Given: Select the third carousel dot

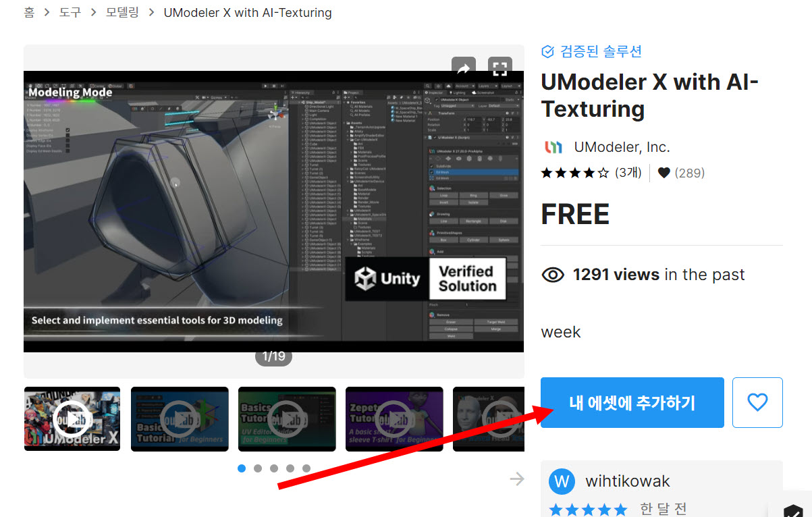Looking at the screenshot, I should (274, 468).
